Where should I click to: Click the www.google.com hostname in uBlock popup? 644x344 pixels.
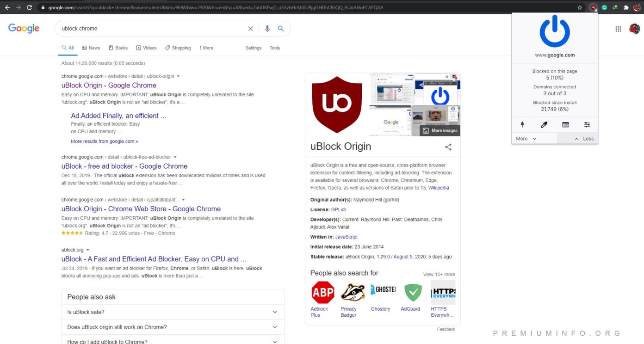click(x=555, y=55)
